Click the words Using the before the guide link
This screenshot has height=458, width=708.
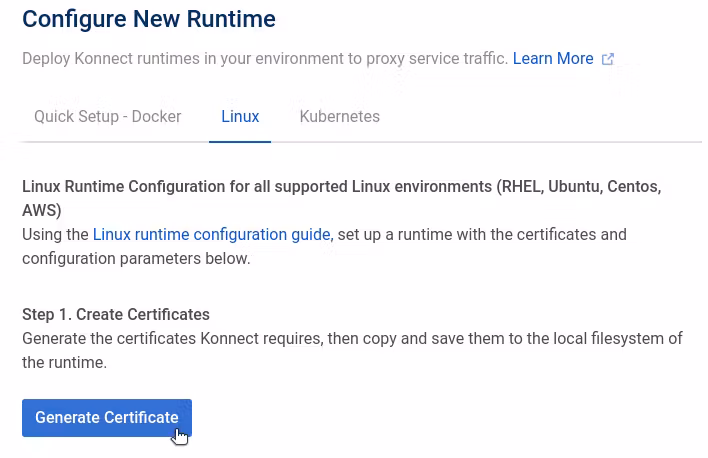click(56, 235)
